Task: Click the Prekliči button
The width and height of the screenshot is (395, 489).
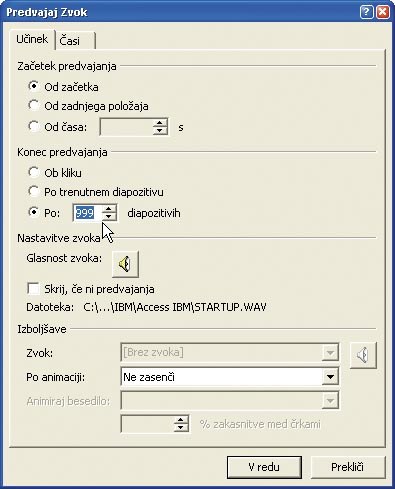Action: click(347, 467)
